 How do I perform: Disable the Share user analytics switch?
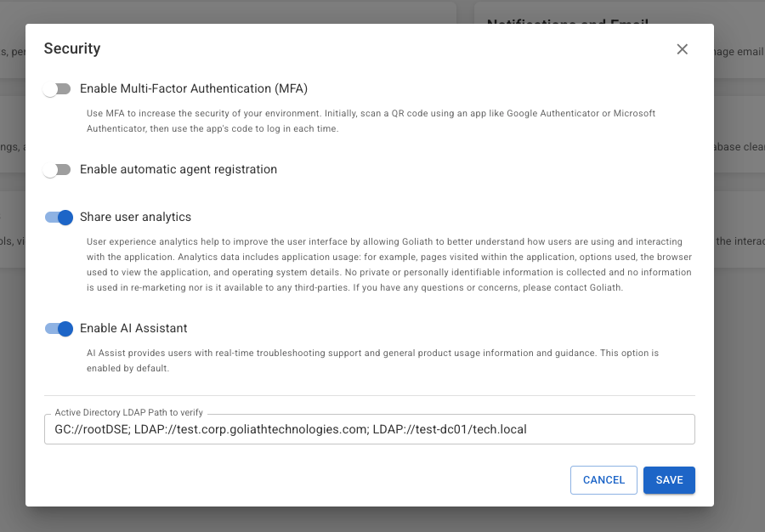pos(59,218)
